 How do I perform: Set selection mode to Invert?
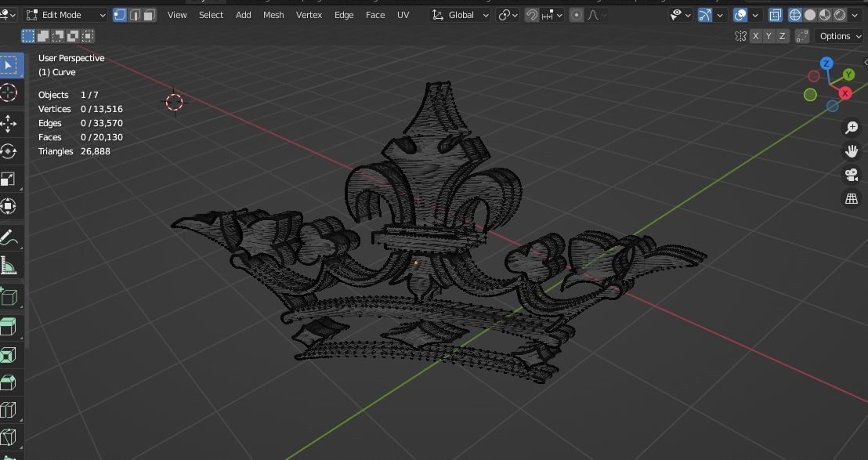point(73,36)
